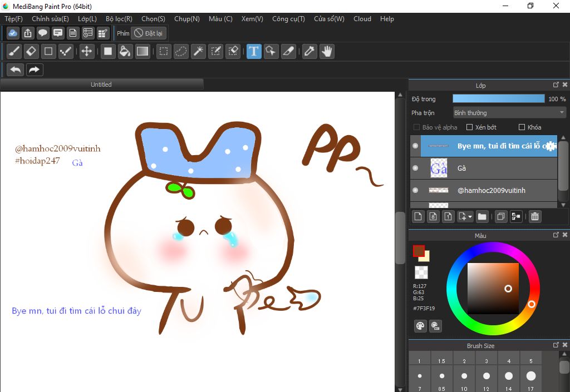The image size is (570, 392).
Task: Delete layer with the trash icon
Action: pos(534,216)
